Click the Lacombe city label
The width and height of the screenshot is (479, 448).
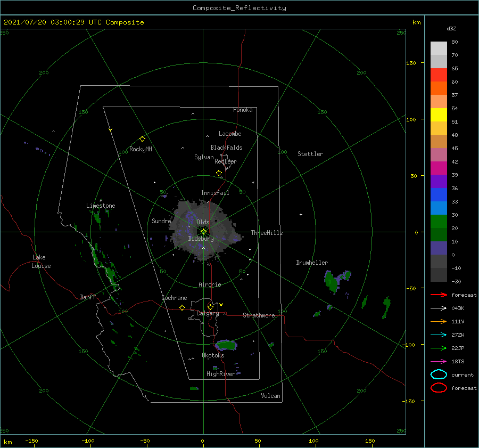point(230,134)
